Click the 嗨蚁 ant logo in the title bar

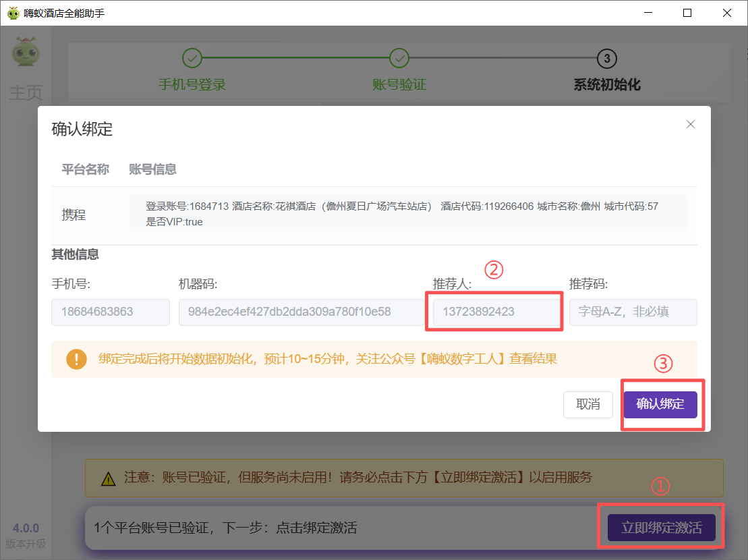[x=13, y=12]
